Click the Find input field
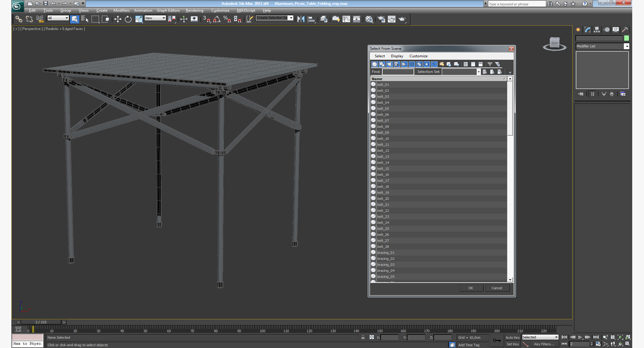This screenshot has width=644, height=348. [x=398, y=72]
